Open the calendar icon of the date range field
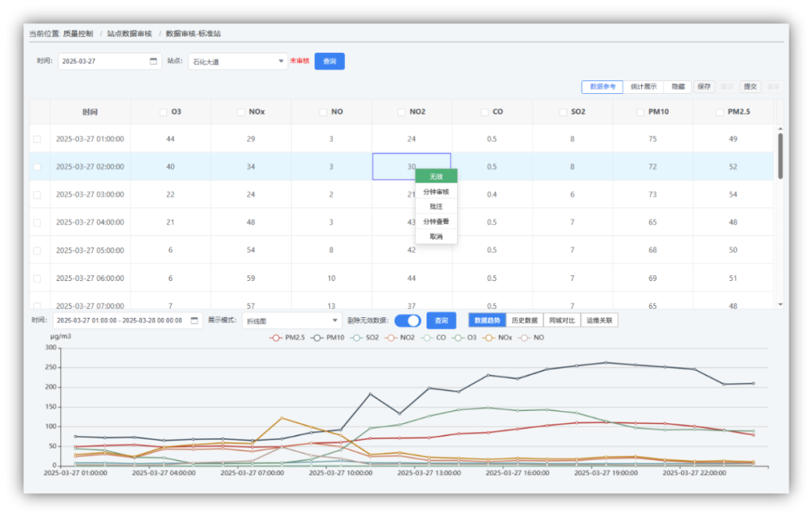The height and width of the screenshot is (517, 812). tap(194, 320)
